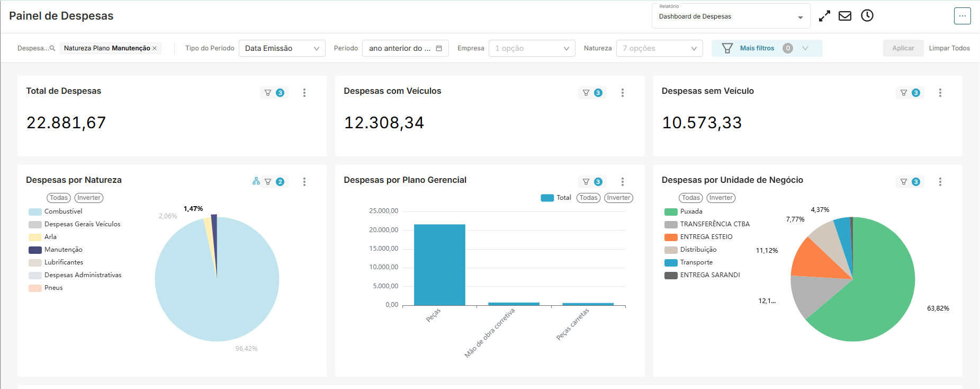Open kebab menu on Despesas por Unidade de Negócio
The height and width of the screenshot is (389, 980).
click(940, 182)
